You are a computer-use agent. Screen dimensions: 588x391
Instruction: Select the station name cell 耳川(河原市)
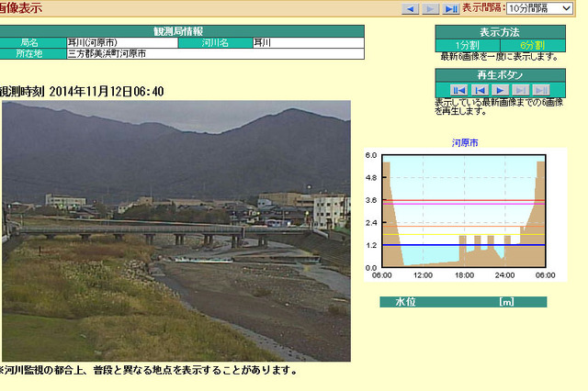pos(122,43)
